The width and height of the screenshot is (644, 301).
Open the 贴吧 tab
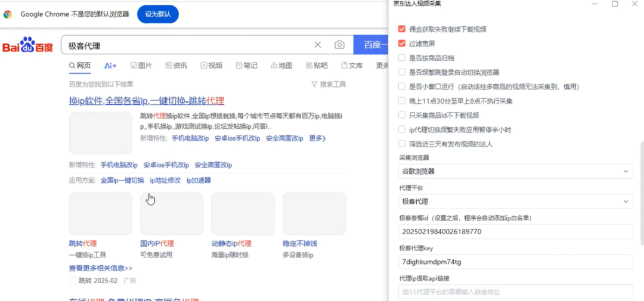[x=317, y=66]
